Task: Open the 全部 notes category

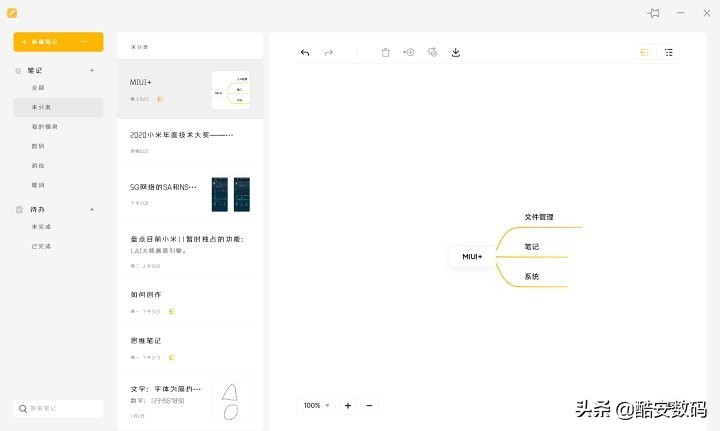Action: coord(38,88)
